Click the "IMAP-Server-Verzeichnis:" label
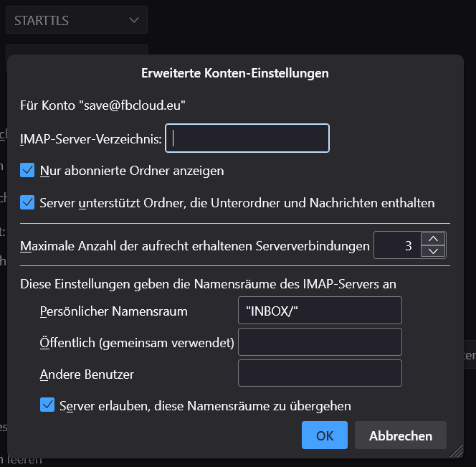476x467 pixels. pos(91,138)
